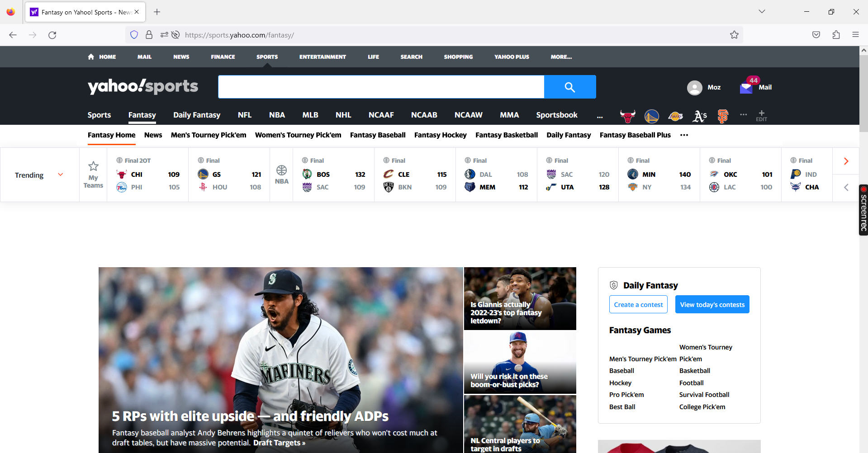
Task: Expand more sports via the ellipsis after Sportsbook
Action: click(600, 117)
